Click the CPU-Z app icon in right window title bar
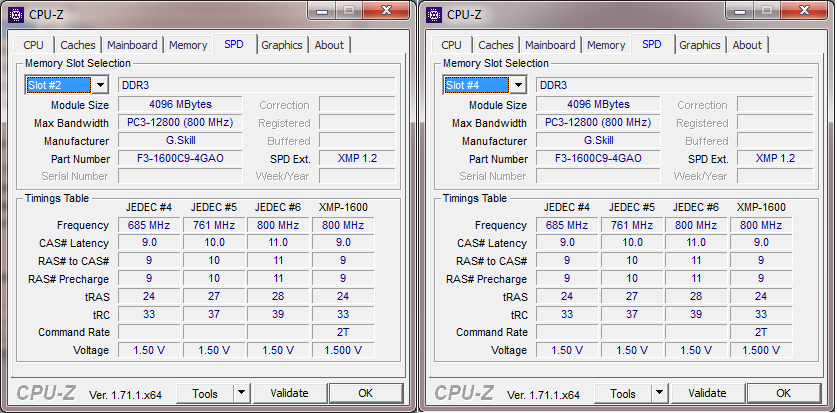Screen dimensions: 837x413 click(434, 14)
